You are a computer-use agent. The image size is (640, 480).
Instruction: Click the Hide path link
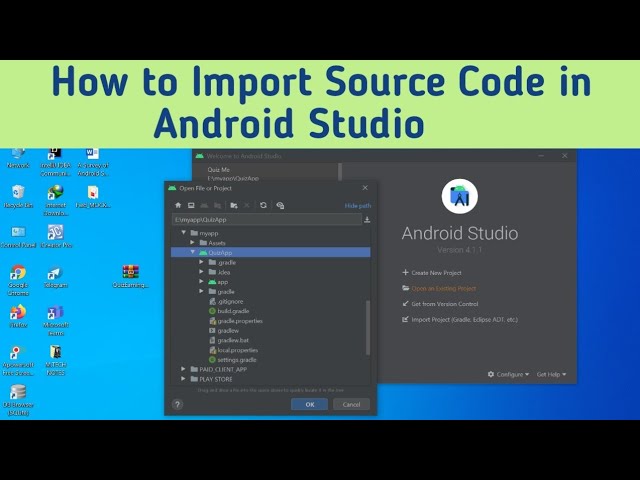(358, 206)
